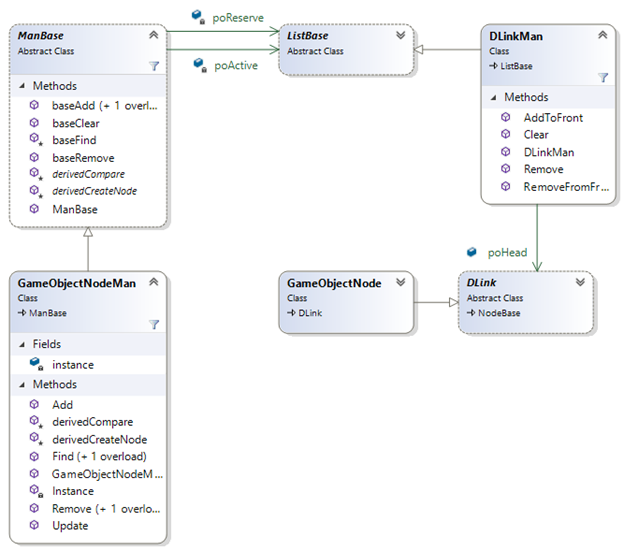This screenshot has width=624, height=551.
Task: Collapse the DLinkMan class box
Action: [602, 34]
